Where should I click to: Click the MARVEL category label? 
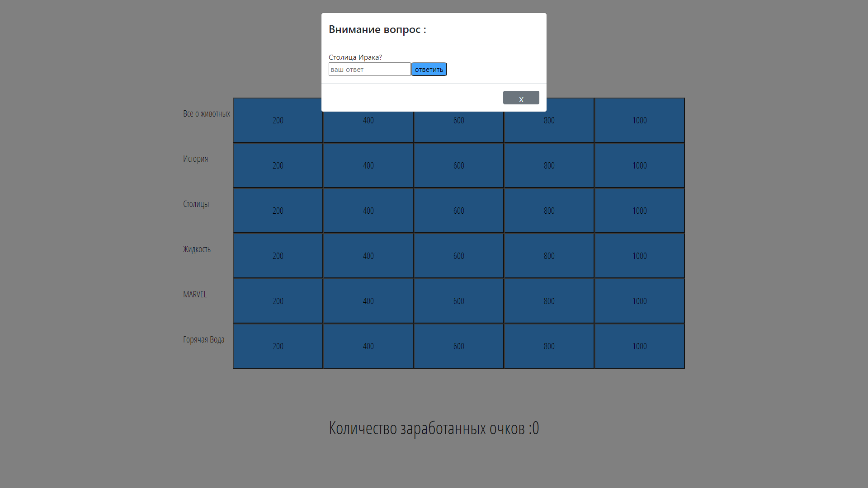point(195,294)
